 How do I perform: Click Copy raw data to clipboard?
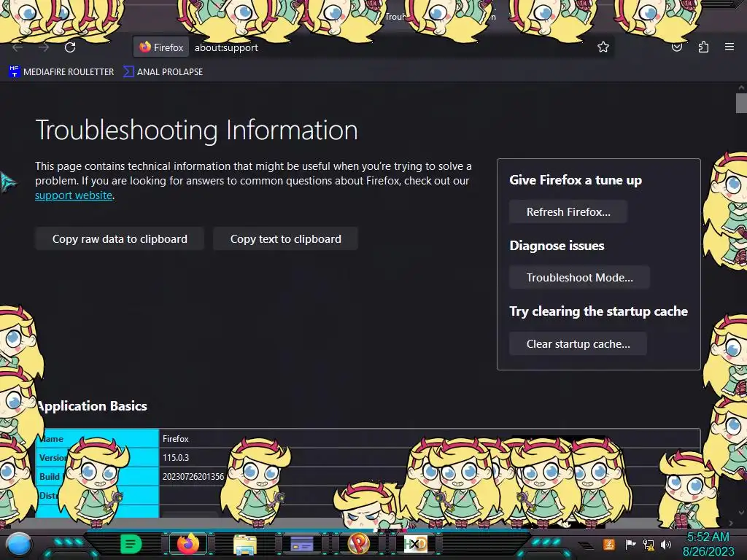[x=120, y=238]
